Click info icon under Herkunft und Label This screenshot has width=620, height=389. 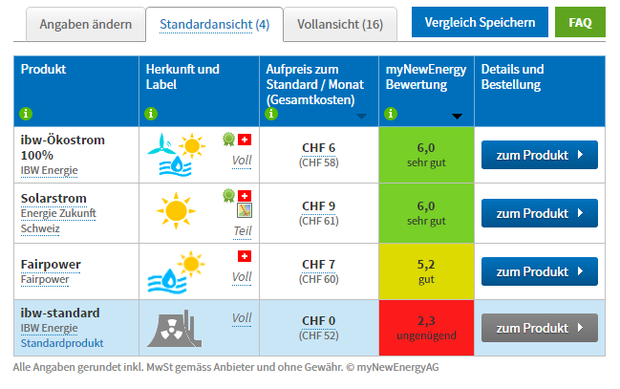point(151,114)
